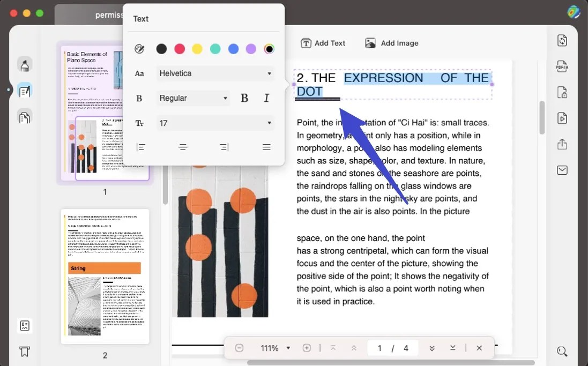The height and width of the screenshot is (366, 588).
Task: Zoom in using the plus button
Action: [x=307, y=348]
